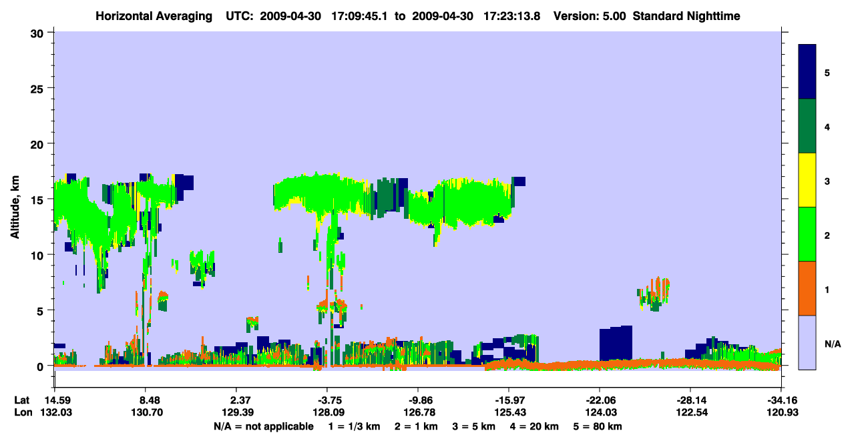Click 'Standard Nighttime' in the title

tap(686, 16)
